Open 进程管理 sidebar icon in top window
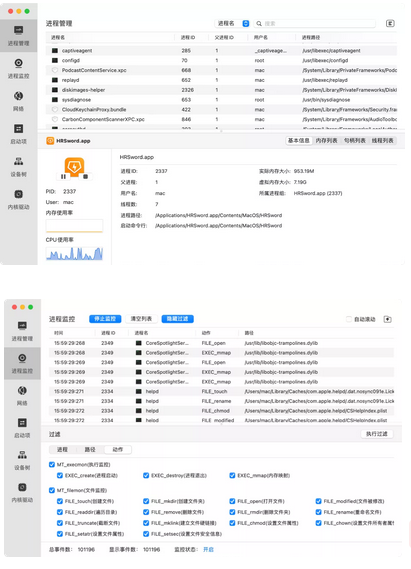Screen dimensions: 411x569 click(x=19, y=30)
